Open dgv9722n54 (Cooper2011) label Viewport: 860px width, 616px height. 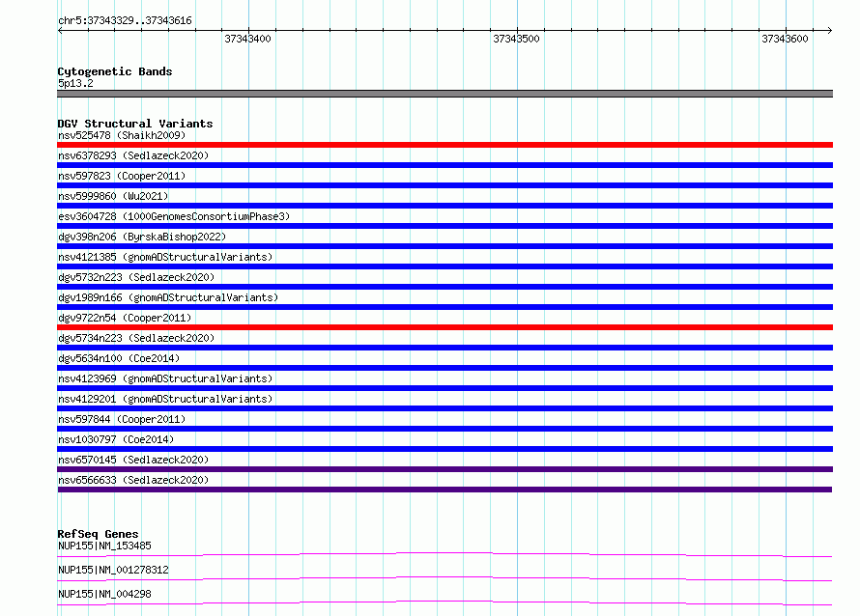[125, 318]
